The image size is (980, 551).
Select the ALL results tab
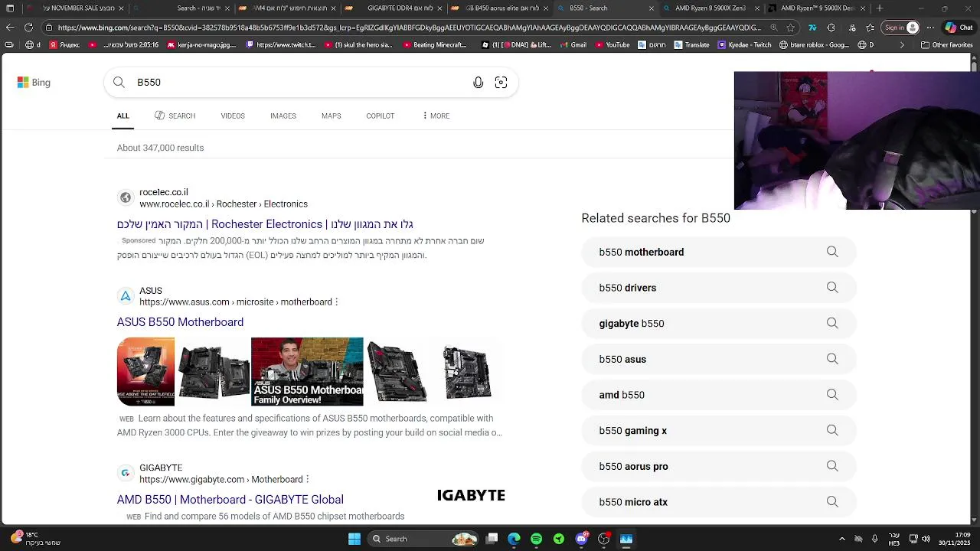[x=122, y=116]
